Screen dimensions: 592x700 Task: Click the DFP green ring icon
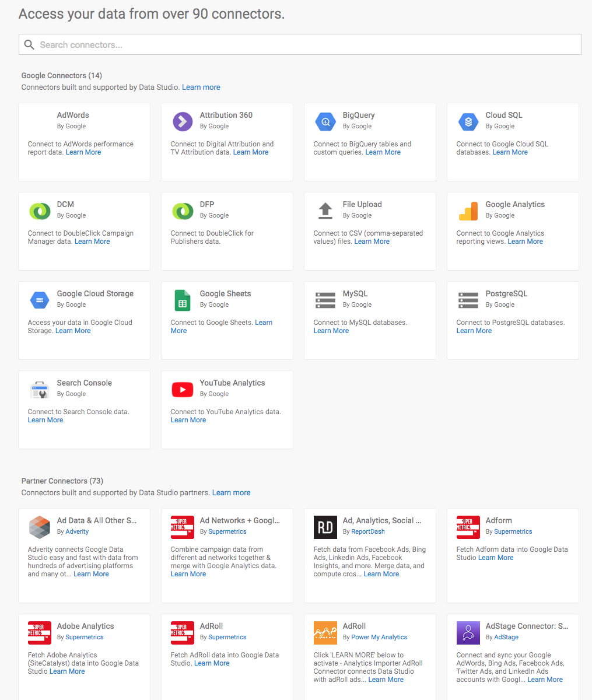183,211
